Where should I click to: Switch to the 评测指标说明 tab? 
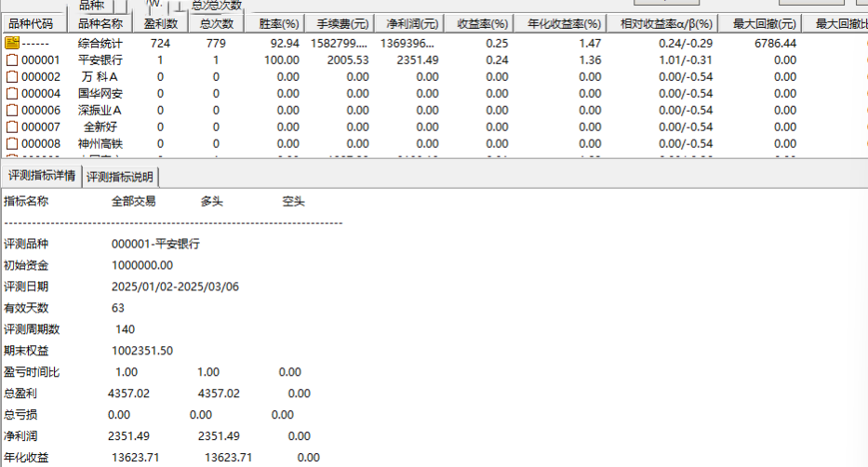click(120, 177)
